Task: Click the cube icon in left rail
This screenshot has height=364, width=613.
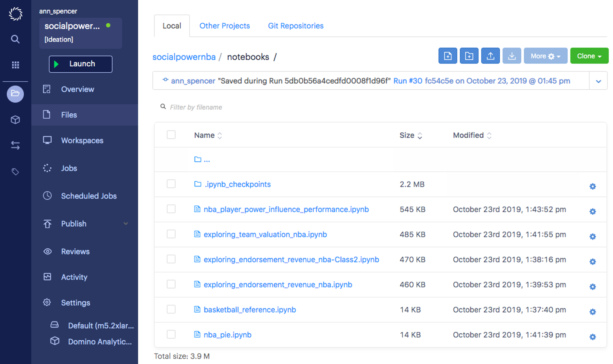Action: 15,120
